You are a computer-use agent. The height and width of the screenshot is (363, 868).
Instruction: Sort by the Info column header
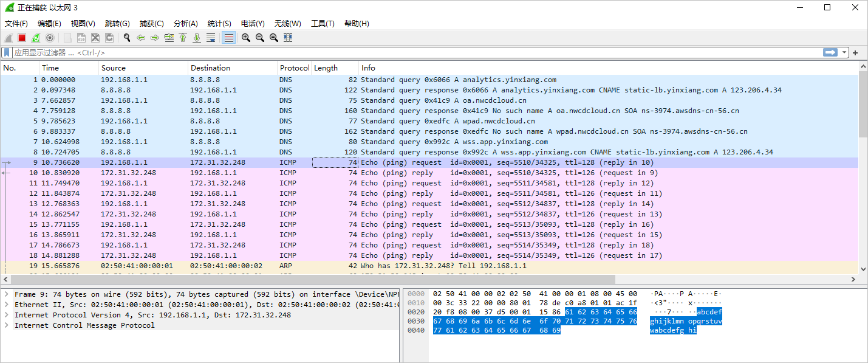609,68
